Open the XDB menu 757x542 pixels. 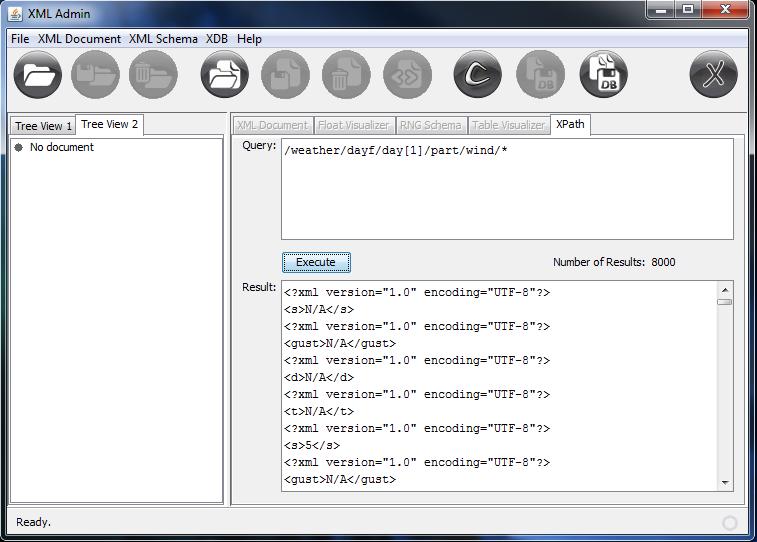(x=217, y=39)
